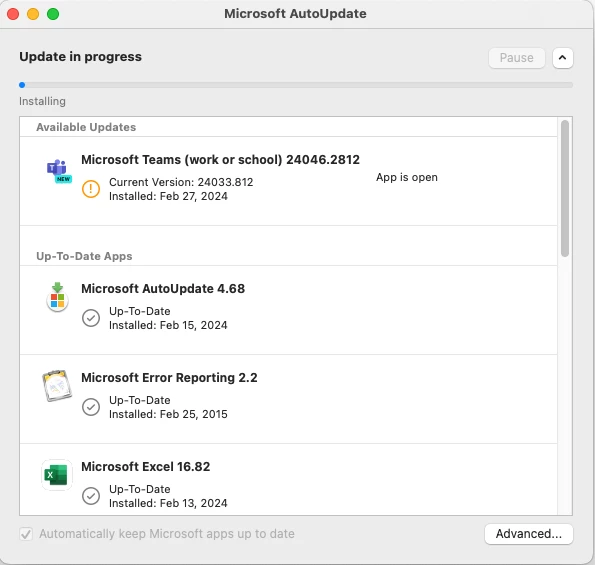Minimize the AutoUpdate window with yellow button

click(33, 14)
